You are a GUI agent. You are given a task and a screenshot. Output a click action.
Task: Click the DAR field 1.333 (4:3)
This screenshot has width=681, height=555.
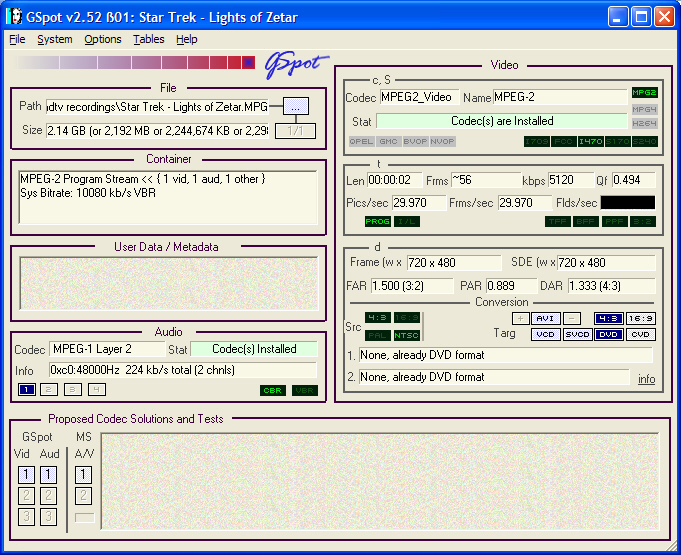[611, 286]
